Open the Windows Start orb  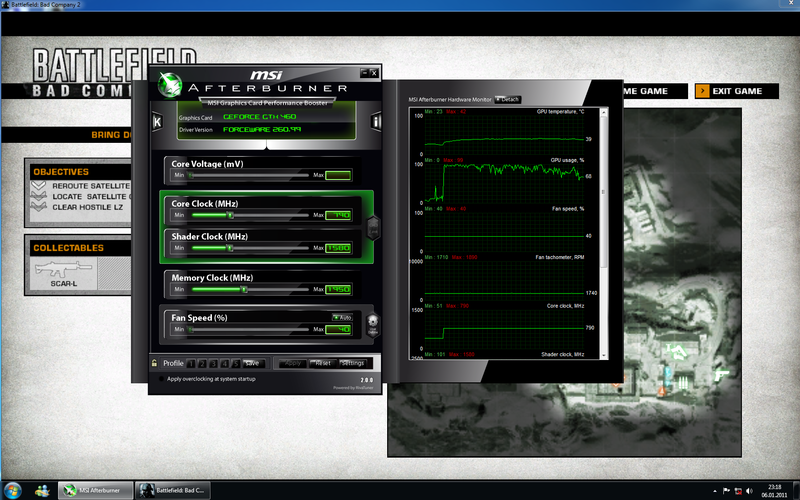pos(43,490)
